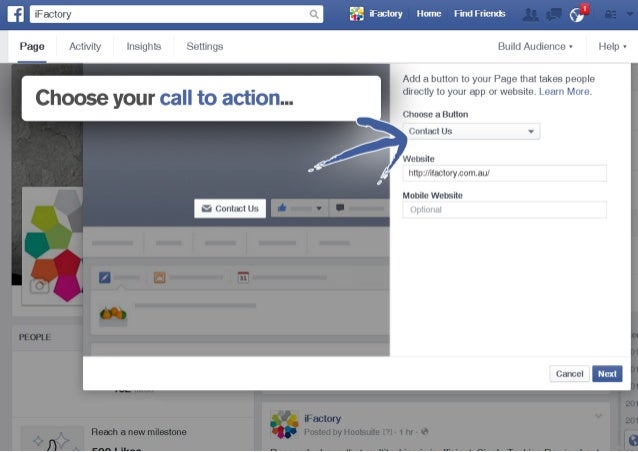Click the camera icon on profile picture
This screenshot has width=638, height=452.
(x=39, y=286)
